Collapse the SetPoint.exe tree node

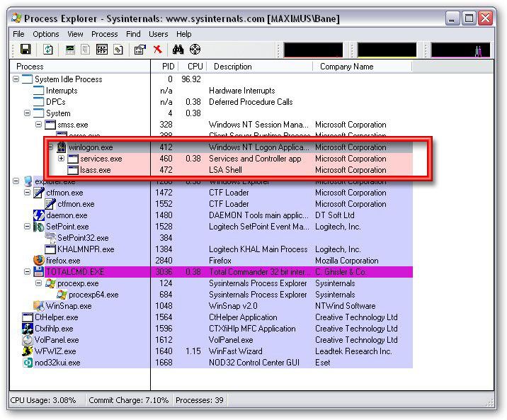tap(27, 227)
